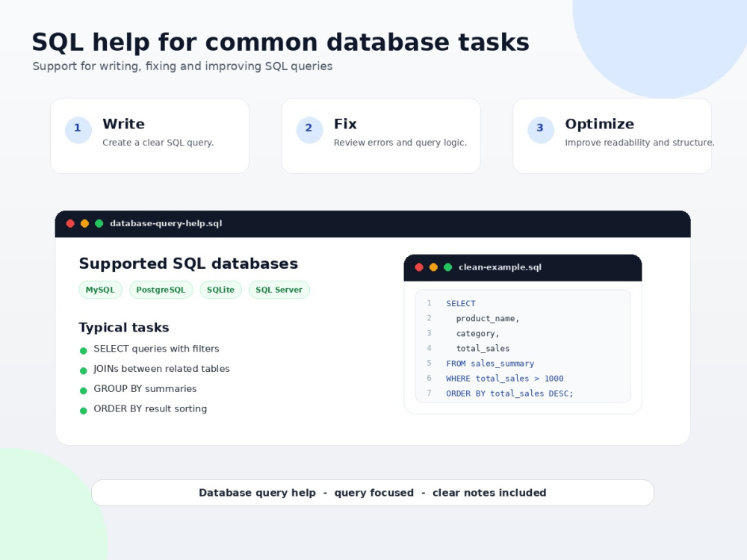
Task: Click 'category,' in the code
Action: [477, 334]
